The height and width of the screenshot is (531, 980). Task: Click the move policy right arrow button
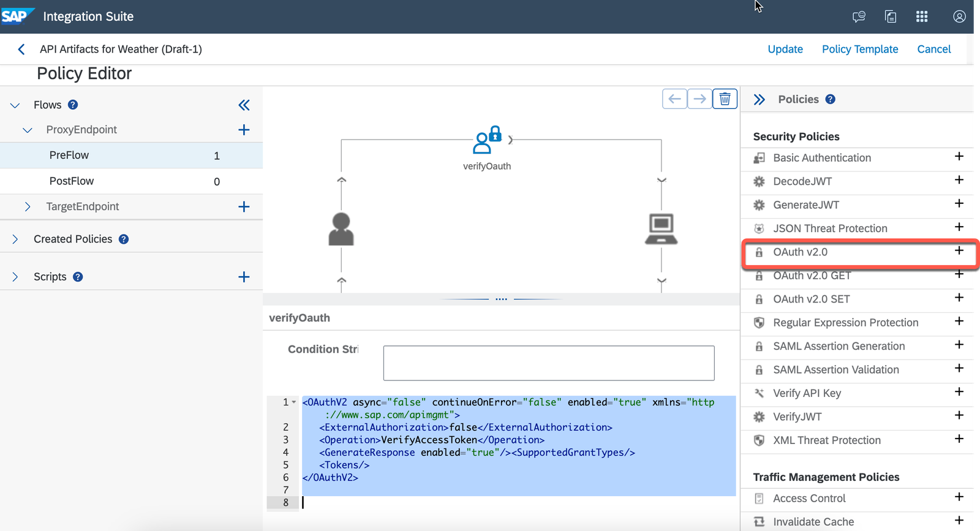click(699, 99)
